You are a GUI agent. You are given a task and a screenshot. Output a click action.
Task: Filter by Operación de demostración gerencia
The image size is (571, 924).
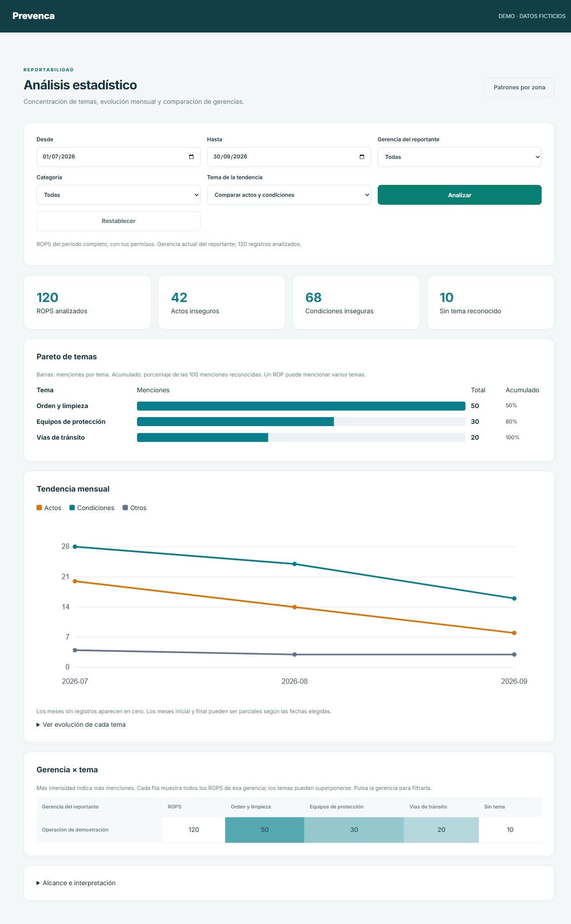pyautogui.click(x=75, y=830)
